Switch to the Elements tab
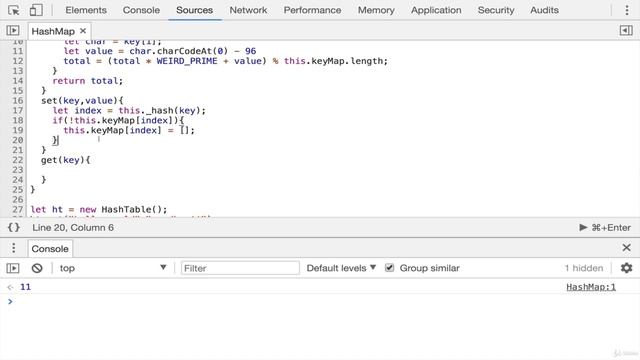The height and width of the screenshot is (360, 640). [86, 10]
